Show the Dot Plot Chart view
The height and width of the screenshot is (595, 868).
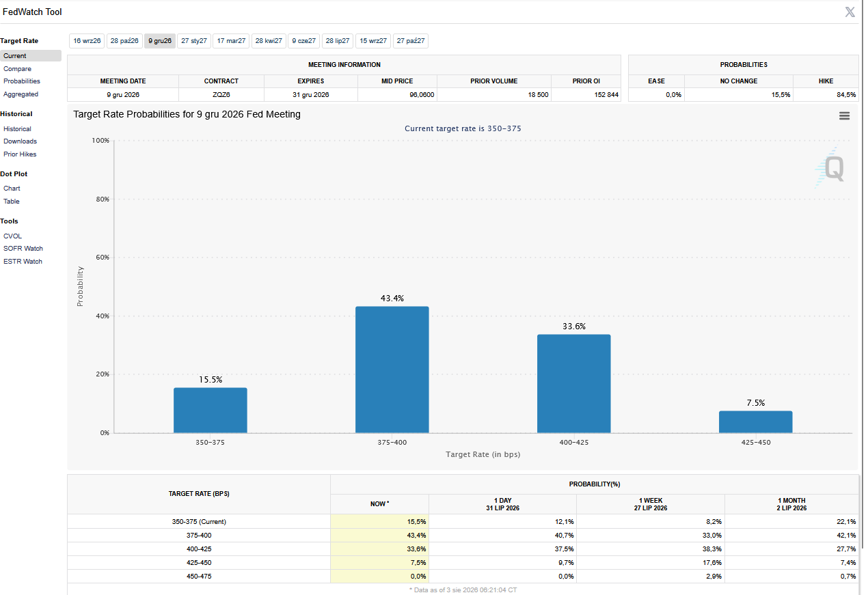tap(12, 189)
